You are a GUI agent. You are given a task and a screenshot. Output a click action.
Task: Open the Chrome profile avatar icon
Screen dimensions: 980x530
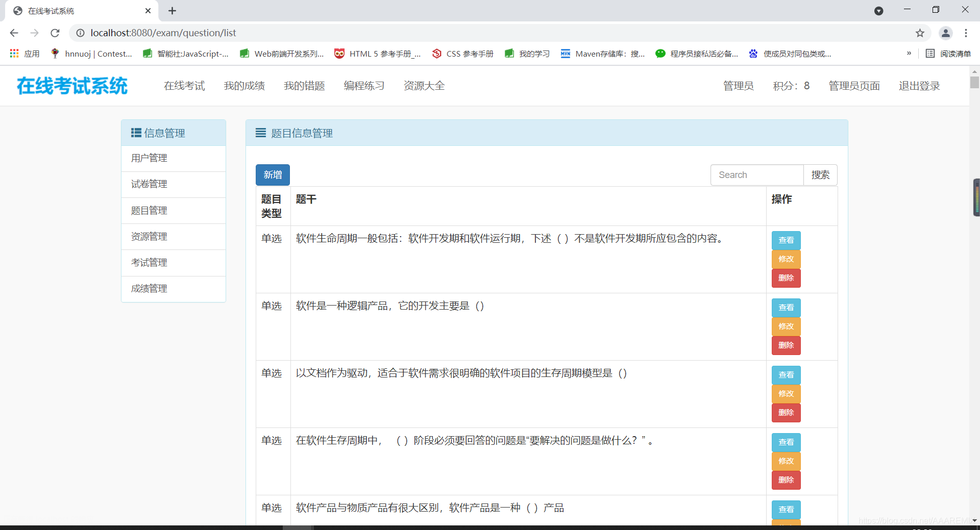945,33
